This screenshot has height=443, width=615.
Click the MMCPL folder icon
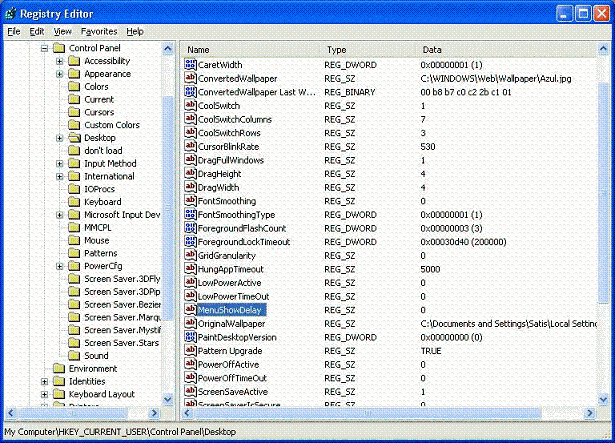coord(74,228)
